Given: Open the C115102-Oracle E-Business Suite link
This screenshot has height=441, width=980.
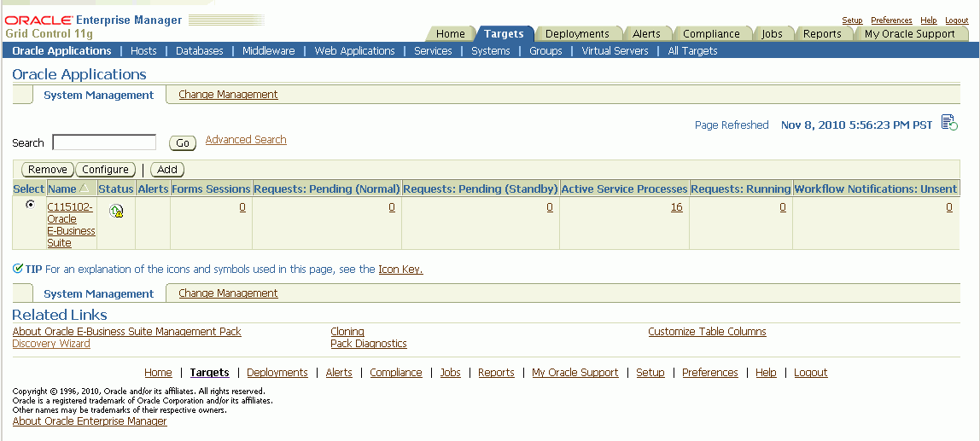Looking at the screenshot, I should tap(71, 225).
